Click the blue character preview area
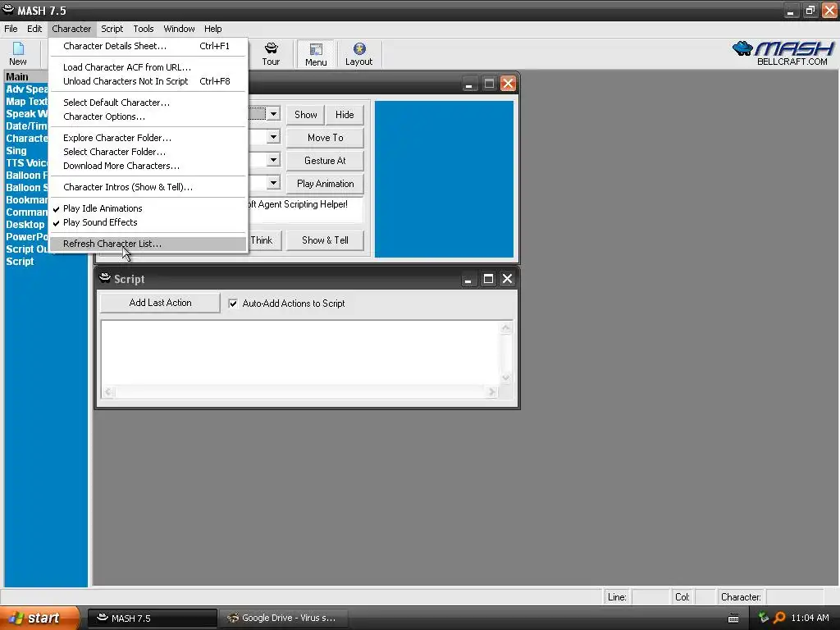This screenshot has height=630, width=840. 444,179
